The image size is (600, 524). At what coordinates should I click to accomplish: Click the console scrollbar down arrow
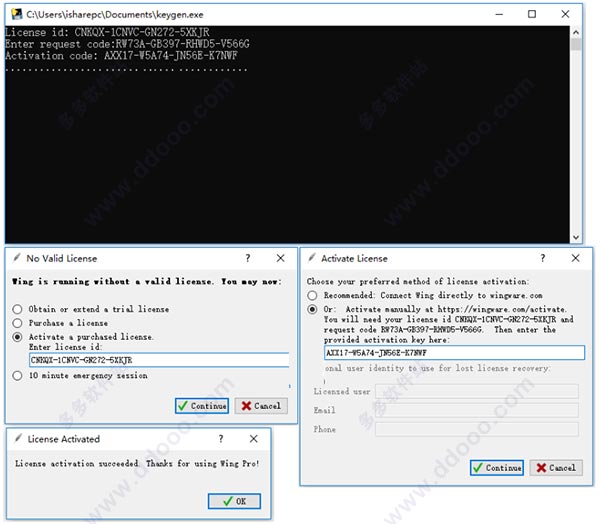(576, 238)
